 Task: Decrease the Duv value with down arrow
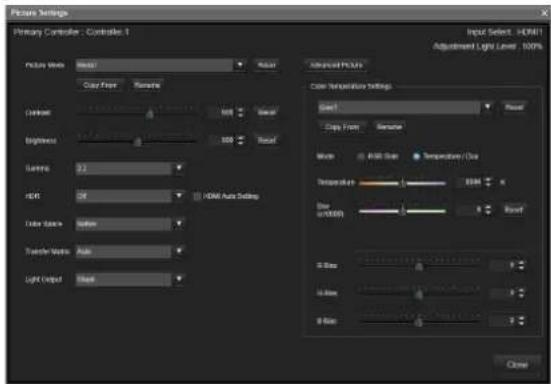point(488,213)
